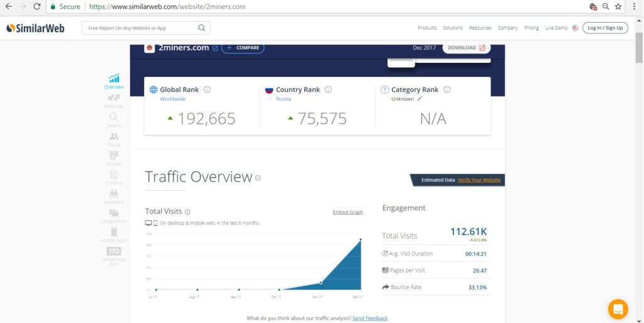Open the Live Demo link
Screen dimensions: 644x323
point(556,28)
